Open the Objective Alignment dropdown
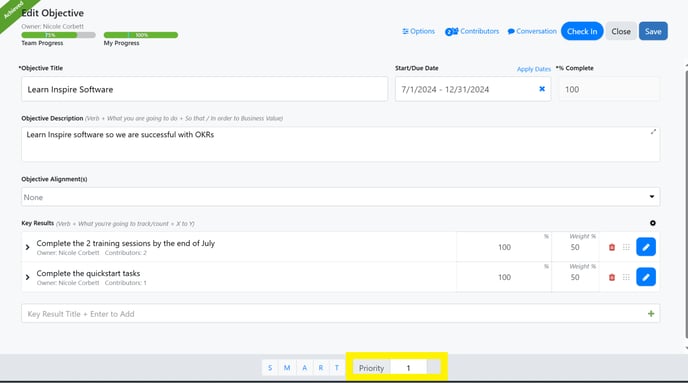Image resolution: width=688 pixels, height=383 pixels. [x=340, y=197]
